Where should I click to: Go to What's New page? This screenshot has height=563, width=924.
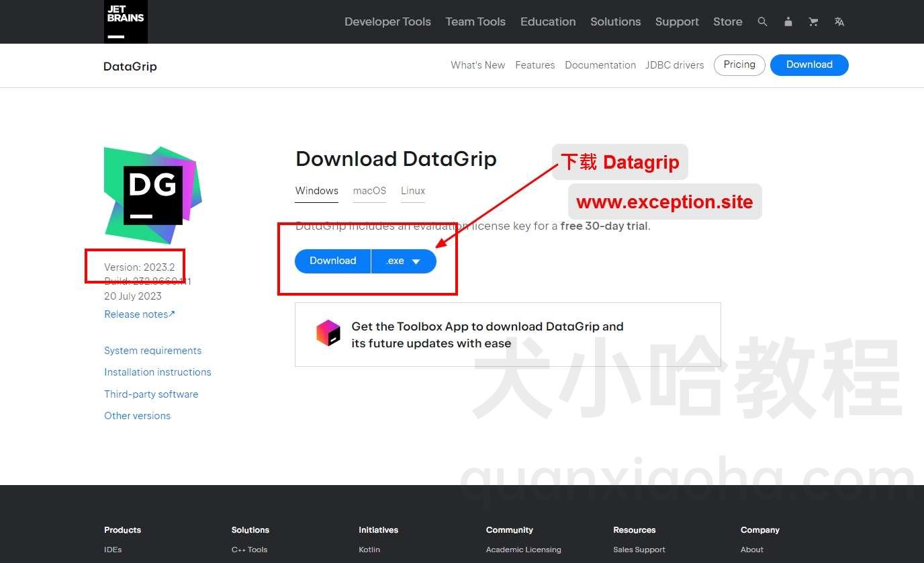pyautogui.click(x=478, y=65)
